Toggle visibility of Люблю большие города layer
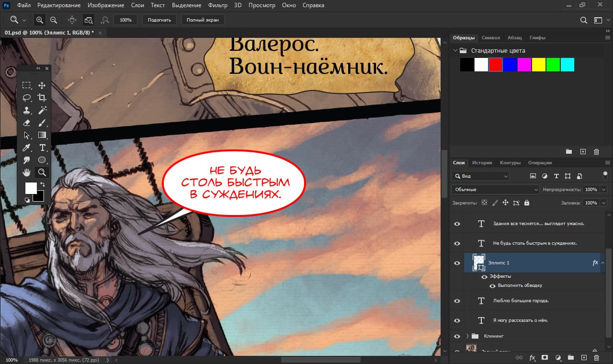Image resolution: width=613 pixels, height=364 pixels. click(457, 301)
